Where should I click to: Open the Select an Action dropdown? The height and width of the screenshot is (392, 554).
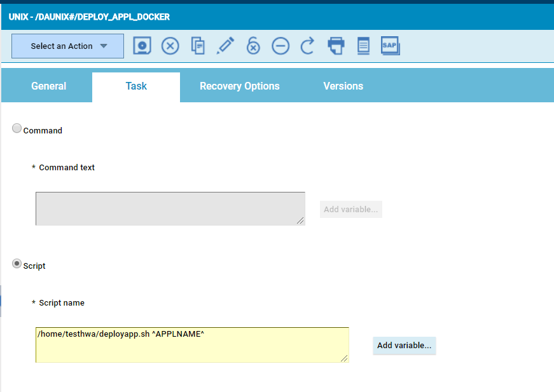click(x=67, y=46)
